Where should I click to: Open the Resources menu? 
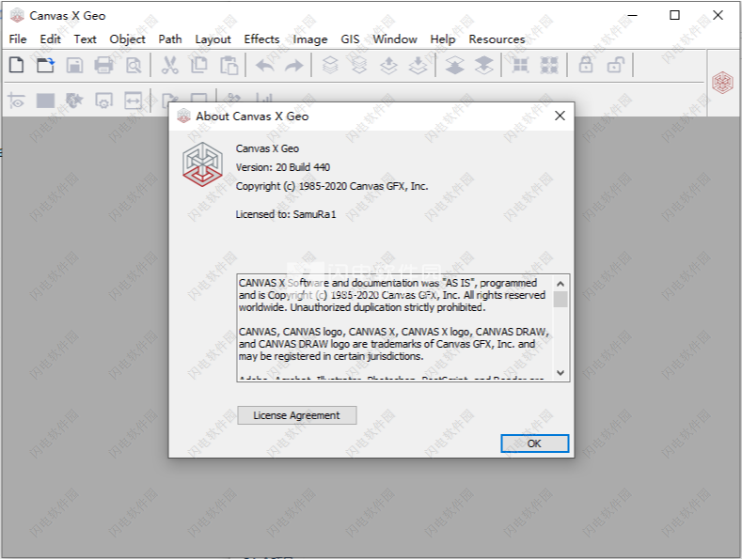[x=497, y=39]
